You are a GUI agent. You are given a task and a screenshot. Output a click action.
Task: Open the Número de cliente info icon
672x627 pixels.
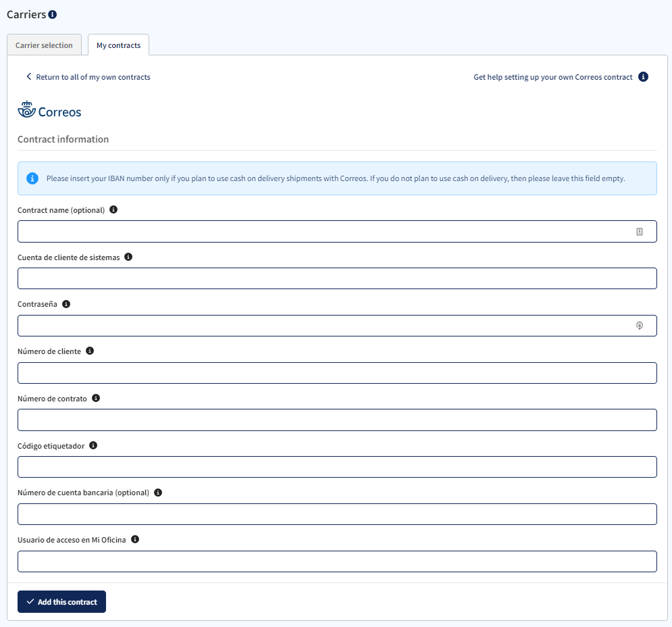point(90,351)
